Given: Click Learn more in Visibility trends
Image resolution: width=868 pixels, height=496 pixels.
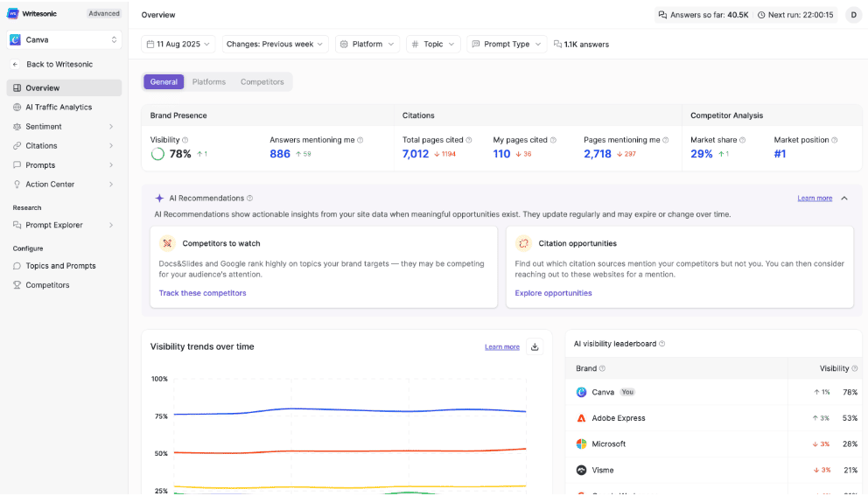Looking at the screenshot, I should click(x=502, y=347).
